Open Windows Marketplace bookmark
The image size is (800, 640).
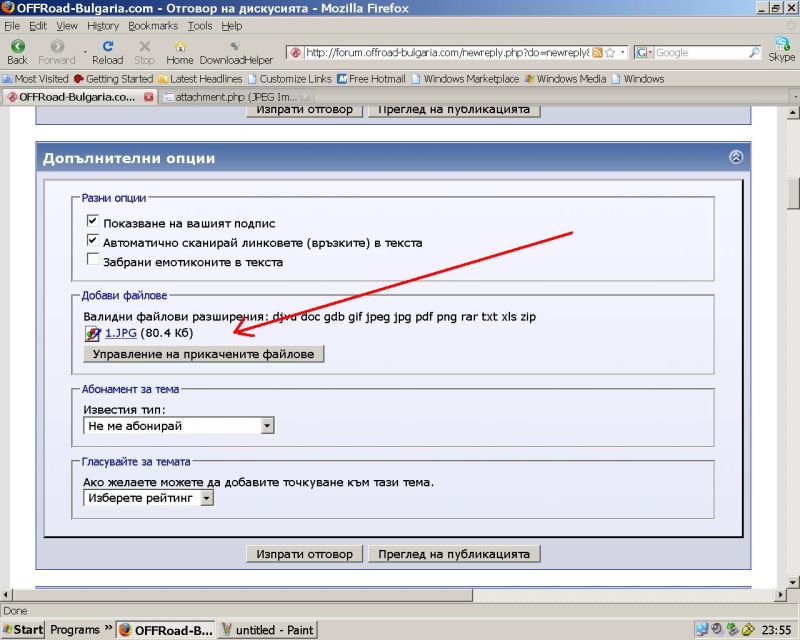pos(465,79)
